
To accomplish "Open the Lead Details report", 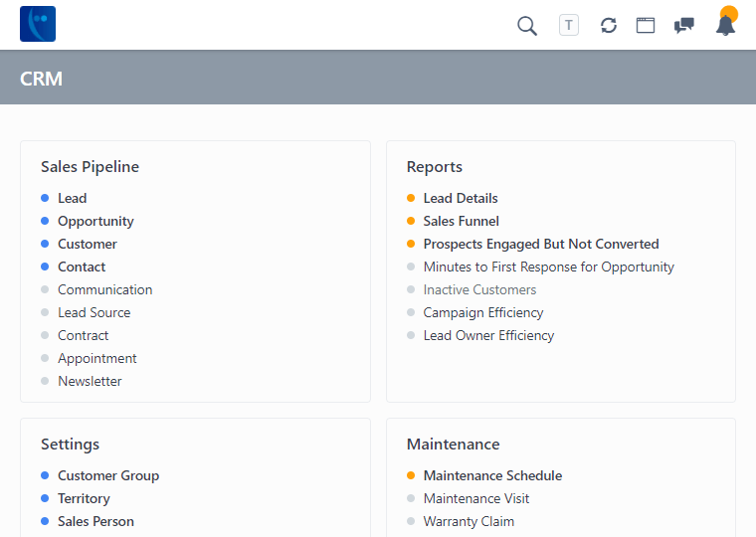I will (x=461, y=198).
